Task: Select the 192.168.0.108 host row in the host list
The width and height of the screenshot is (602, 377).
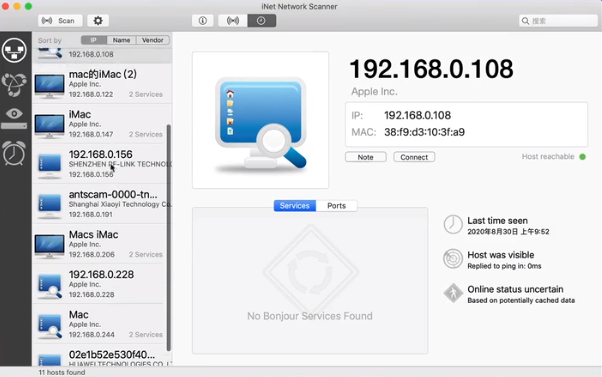Action: [x=102, y=55]
